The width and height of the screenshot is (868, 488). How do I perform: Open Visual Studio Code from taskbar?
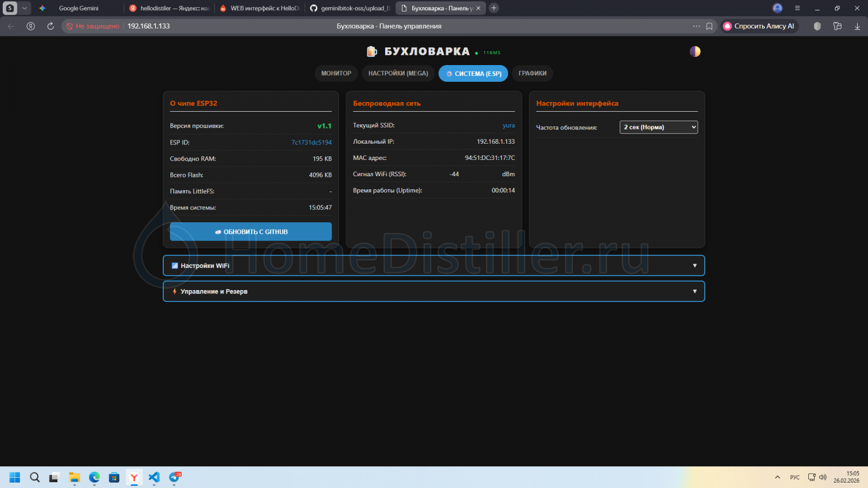tap(154, 477)
